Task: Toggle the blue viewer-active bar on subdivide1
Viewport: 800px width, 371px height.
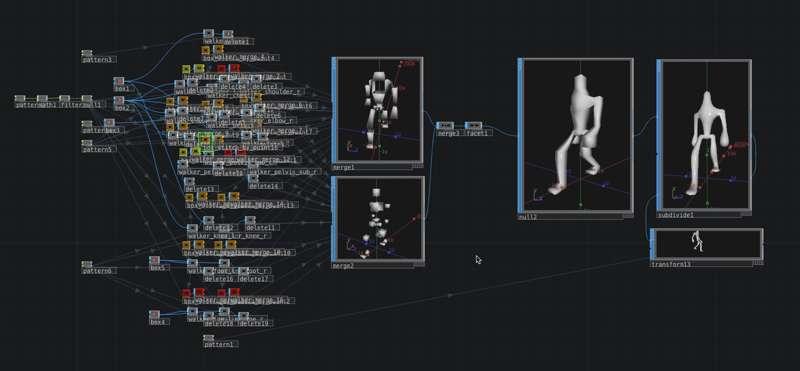Action: 659,135
